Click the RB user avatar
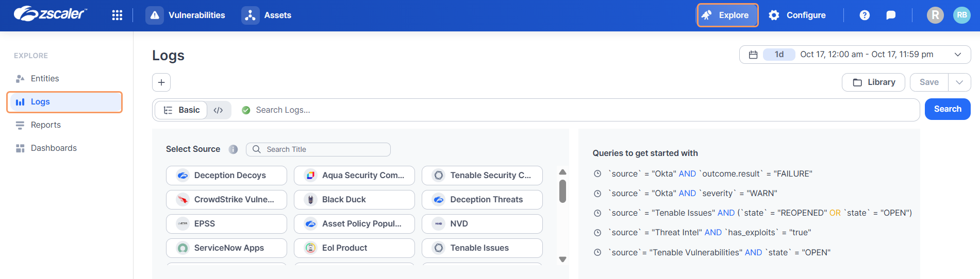This screenshot has height=279, width=980. (x=961, y=15)
